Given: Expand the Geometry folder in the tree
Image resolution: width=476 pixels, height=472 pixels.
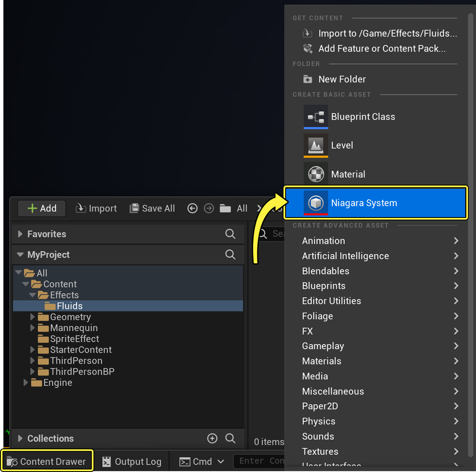Looking at the screenshot, I should pos(32,317).
